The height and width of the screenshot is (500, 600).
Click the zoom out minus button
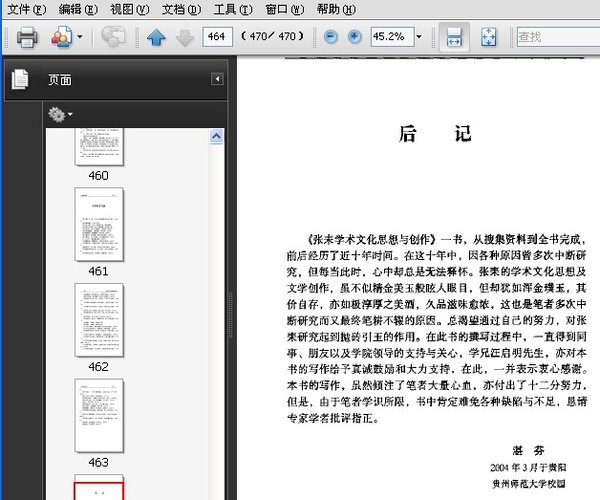[x=331, y=37]
